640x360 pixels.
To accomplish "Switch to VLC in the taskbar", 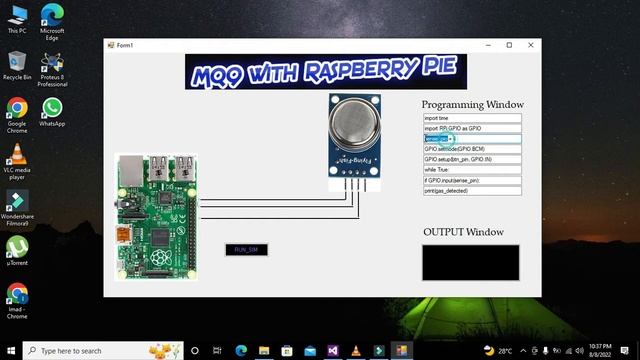I will pyautogui.click(x=356, y=351).
